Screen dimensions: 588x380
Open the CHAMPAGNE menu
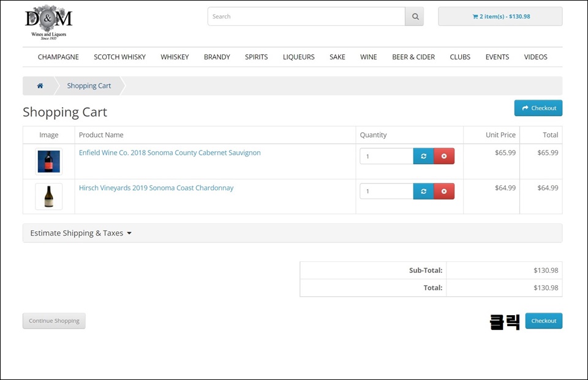click(x=58, y=57)
